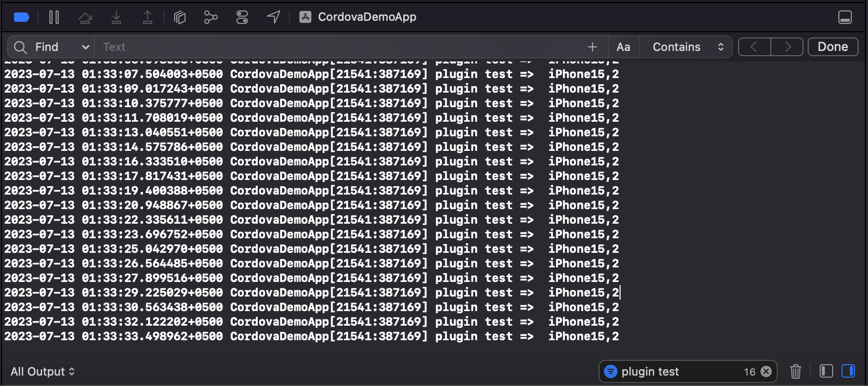
Task: Toggle the console pane visibility
Action: [x=848, y=371]
